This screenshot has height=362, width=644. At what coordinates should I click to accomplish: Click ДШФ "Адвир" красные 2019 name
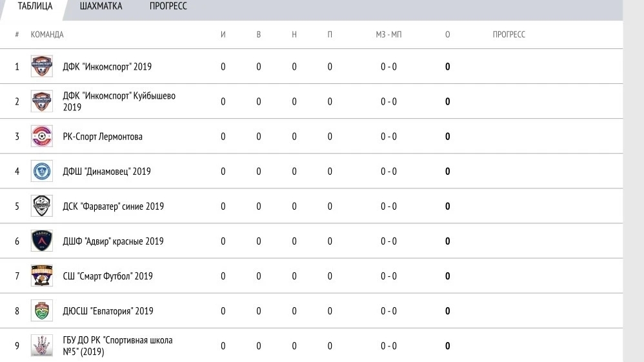113,241
